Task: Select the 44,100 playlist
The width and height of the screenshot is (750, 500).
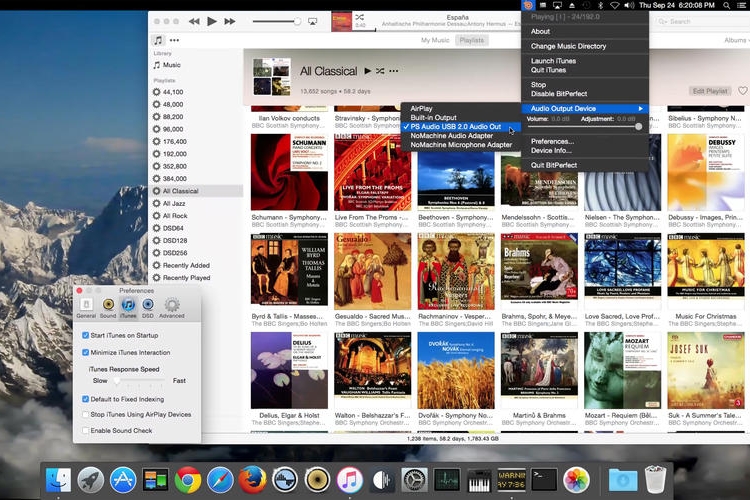Action: click(x=195, y=92)
